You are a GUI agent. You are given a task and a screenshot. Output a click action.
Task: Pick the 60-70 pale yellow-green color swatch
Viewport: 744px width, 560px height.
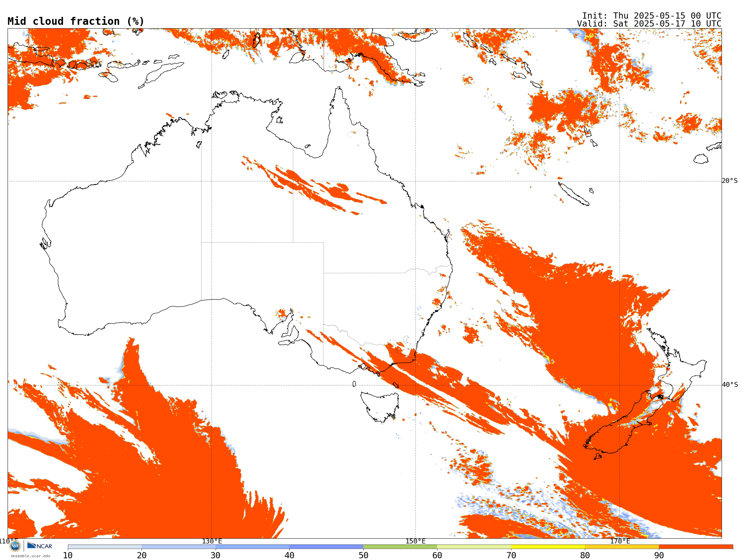coord(474,547)
